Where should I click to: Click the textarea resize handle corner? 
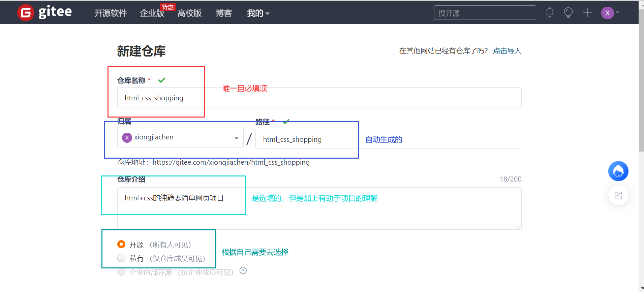click(519, 227)
